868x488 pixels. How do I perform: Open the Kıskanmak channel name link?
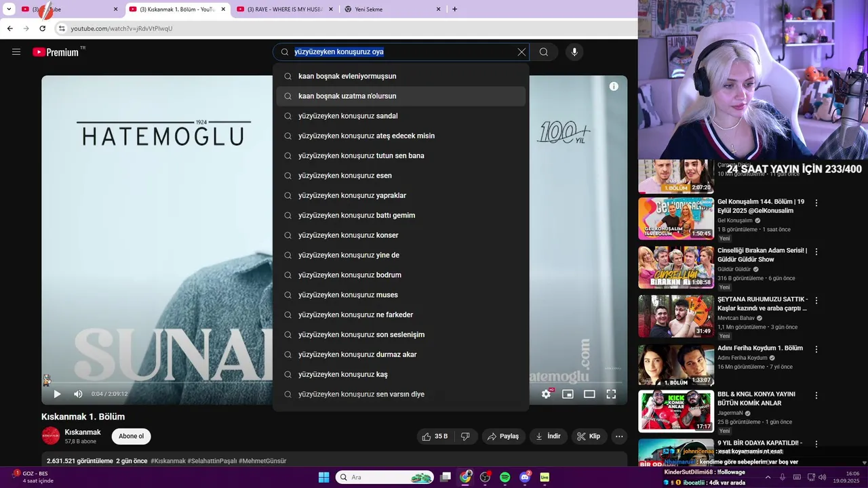coord(83,432)
